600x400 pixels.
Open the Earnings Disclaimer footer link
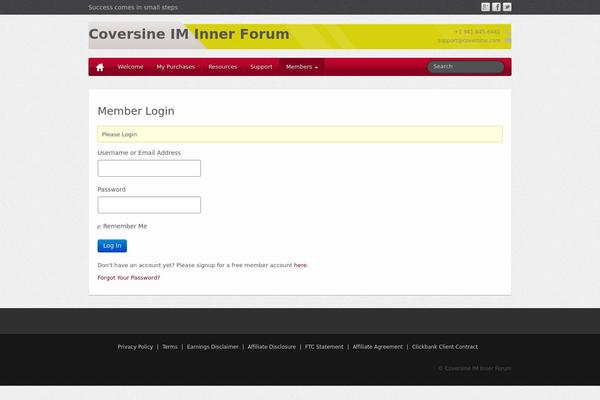point(212,347)
